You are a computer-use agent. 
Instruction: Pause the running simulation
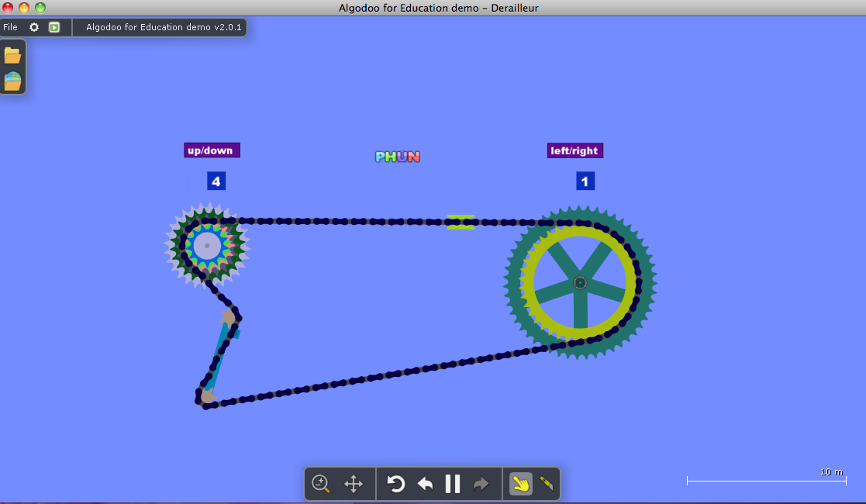coord(453,484)
